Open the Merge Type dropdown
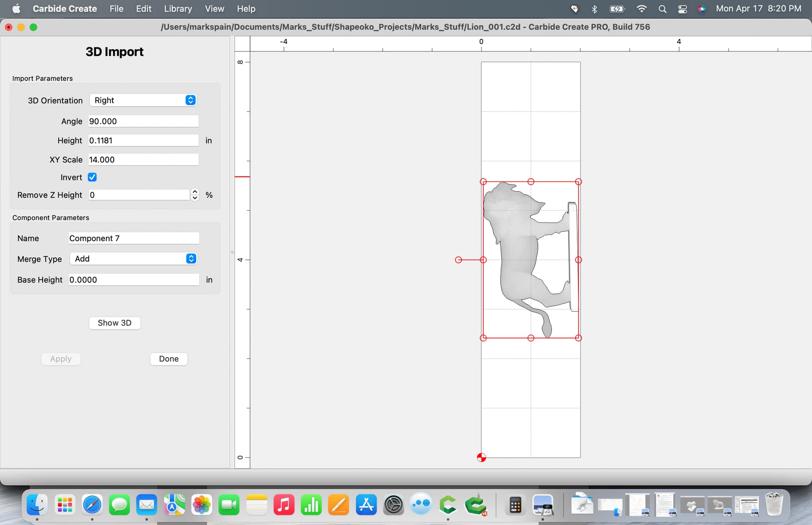812x525 pixels. (133, 258)
